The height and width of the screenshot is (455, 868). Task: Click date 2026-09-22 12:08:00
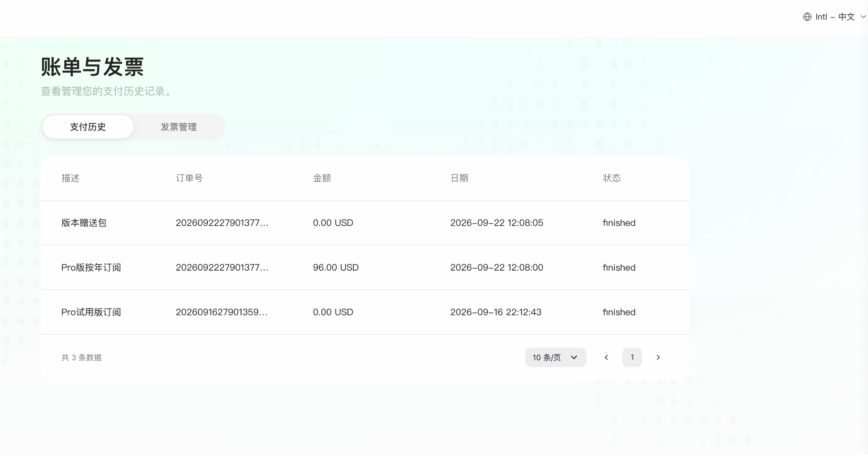(497, 267)
